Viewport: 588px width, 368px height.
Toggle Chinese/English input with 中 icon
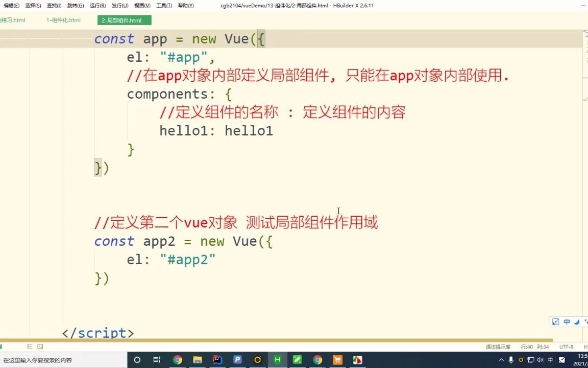(567, 321)
